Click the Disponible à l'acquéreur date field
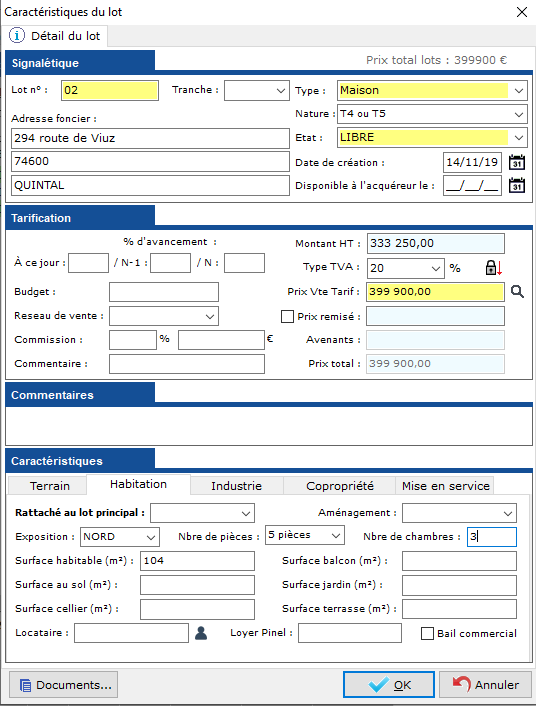The height and width of the screenshot is (706, 536). [x=472, y=185]
